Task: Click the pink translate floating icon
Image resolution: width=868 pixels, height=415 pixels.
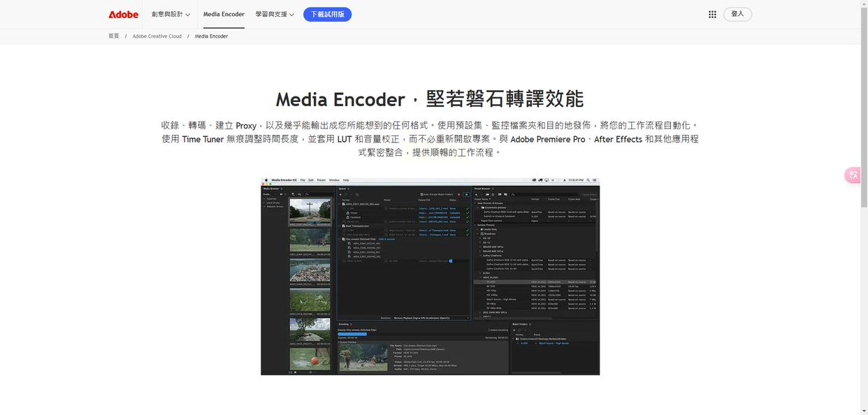Action: (x=853, y=175)
